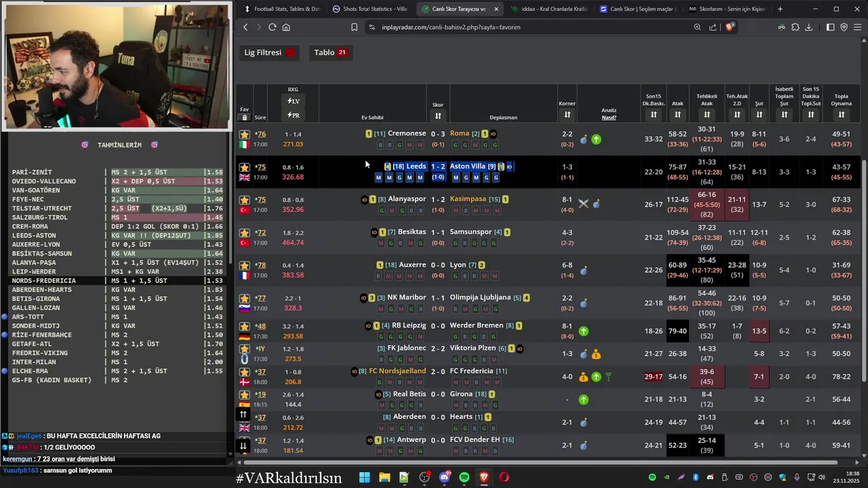Image resolution: width=868 pixels, height=488 pixels.
Task: Open the Nasıl? analysis help link
Action: tap(609, 117)
